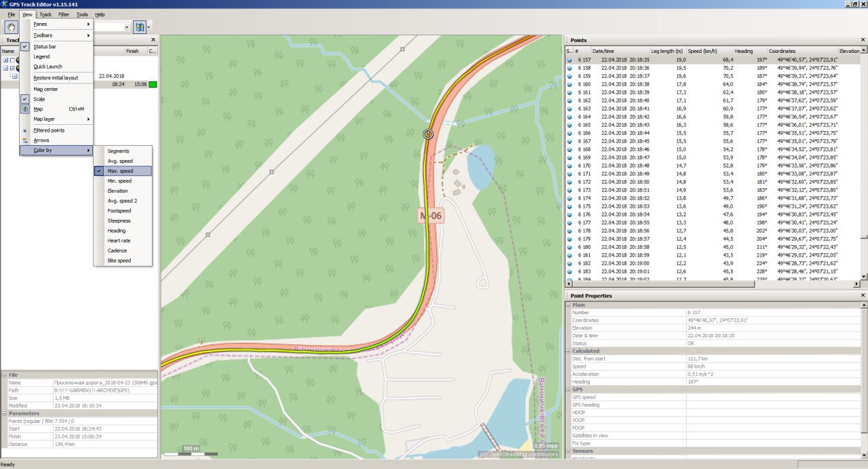This screenshot has width=868, height=469.
Task: Color track by Bike speed
Action: [x=123, y=260]
